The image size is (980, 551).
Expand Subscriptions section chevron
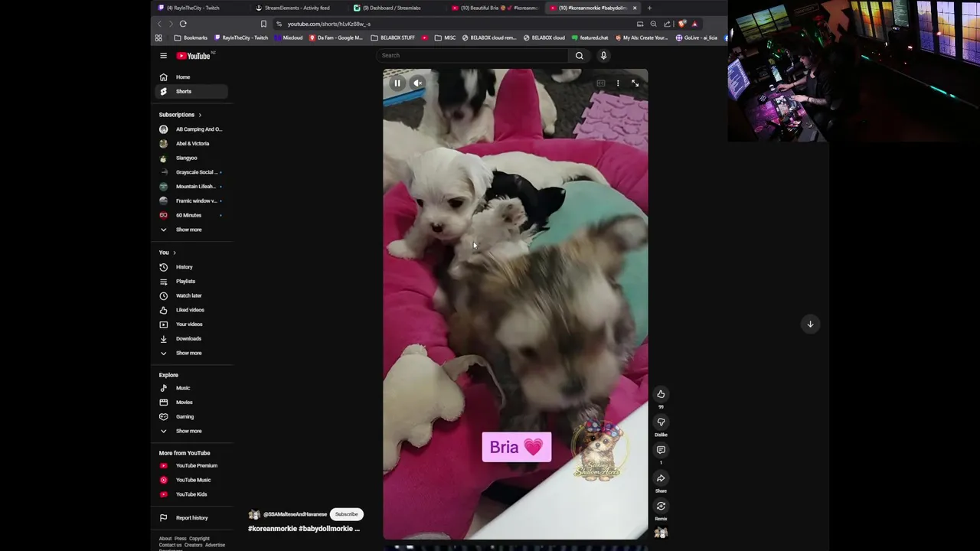(x=200, y=115)
